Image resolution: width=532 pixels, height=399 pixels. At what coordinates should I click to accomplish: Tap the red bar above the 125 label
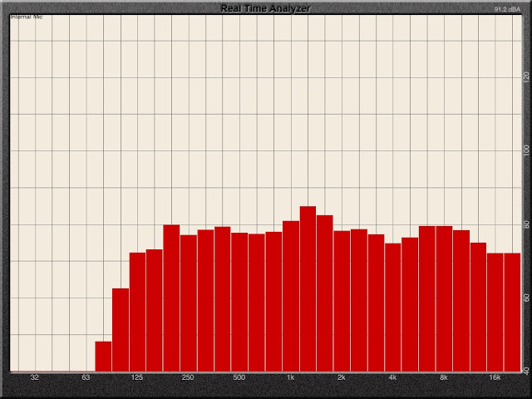click(137, 312)
